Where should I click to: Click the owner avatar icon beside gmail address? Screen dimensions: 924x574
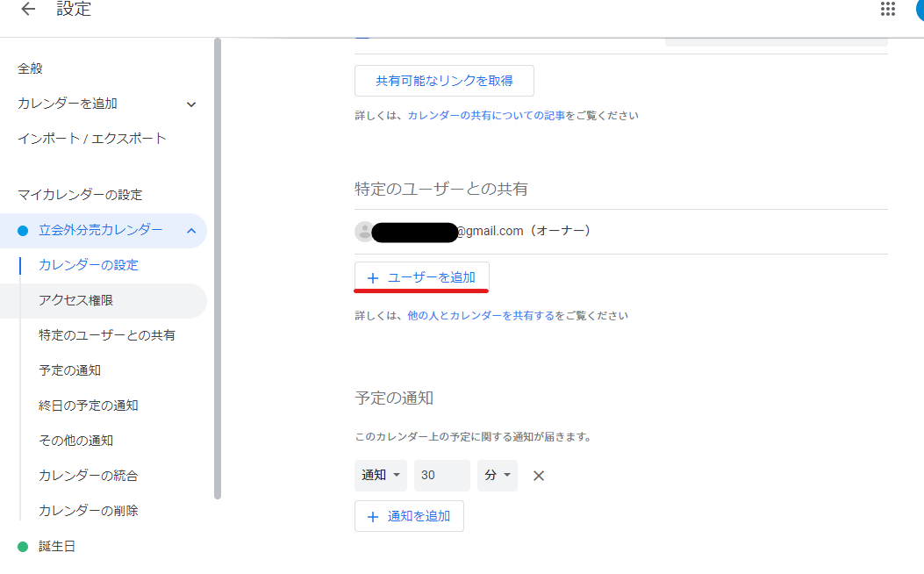(x=363, y=232)
